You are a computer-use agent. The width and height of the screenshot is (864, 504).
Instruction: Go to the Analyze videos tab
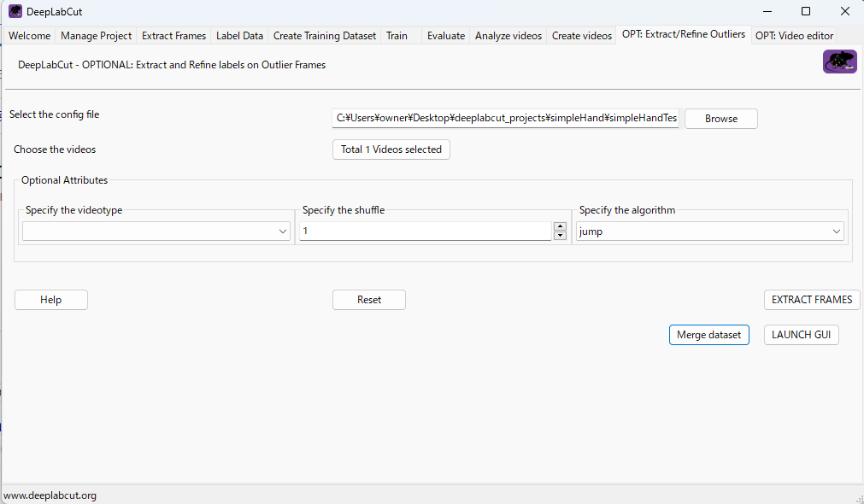pos(508,36)
